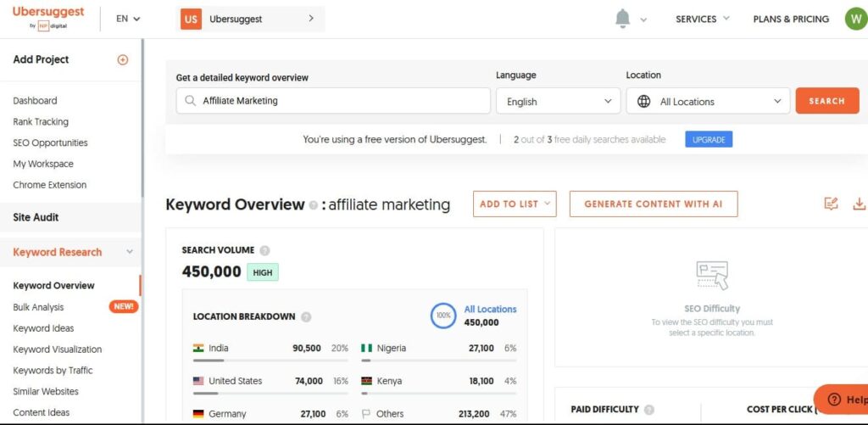
Task: Click the keyword search input field
Action: (x=333, y=101)
